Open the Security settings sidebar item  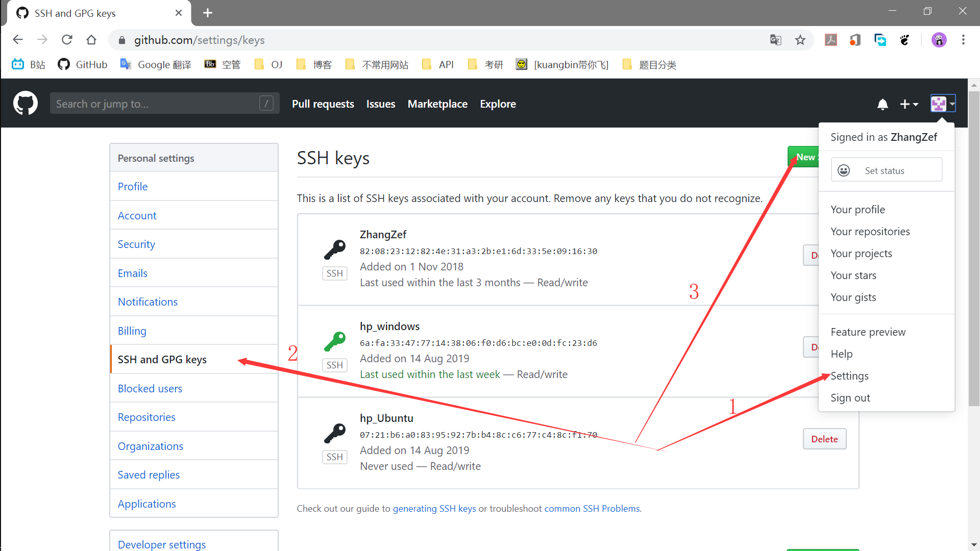coord(136,244)
